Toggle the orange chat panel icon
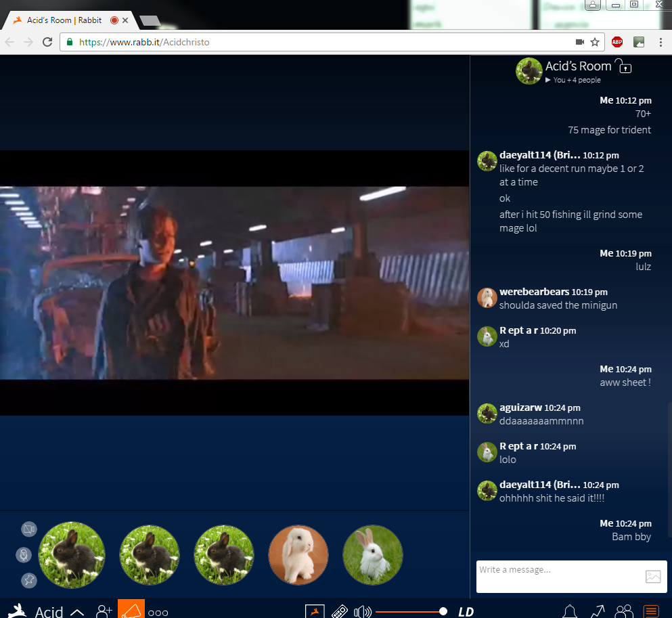 pyautogui.click(x=651, y=611)
